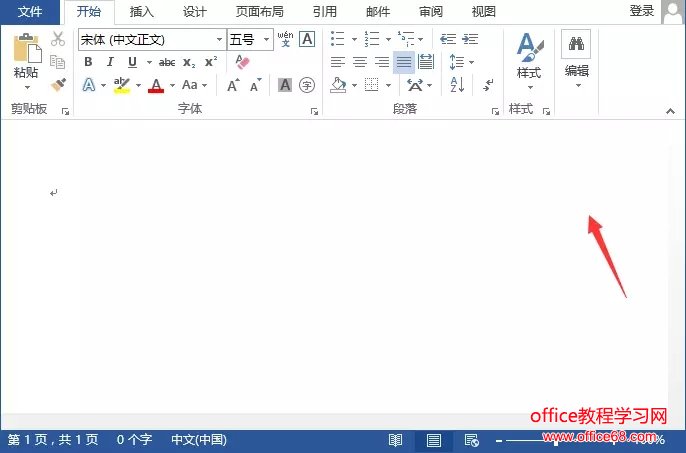Switch to 审阅 Review tab
This screenshot has height=453, width=686.
pyautogui.click(x=431, y=11)
